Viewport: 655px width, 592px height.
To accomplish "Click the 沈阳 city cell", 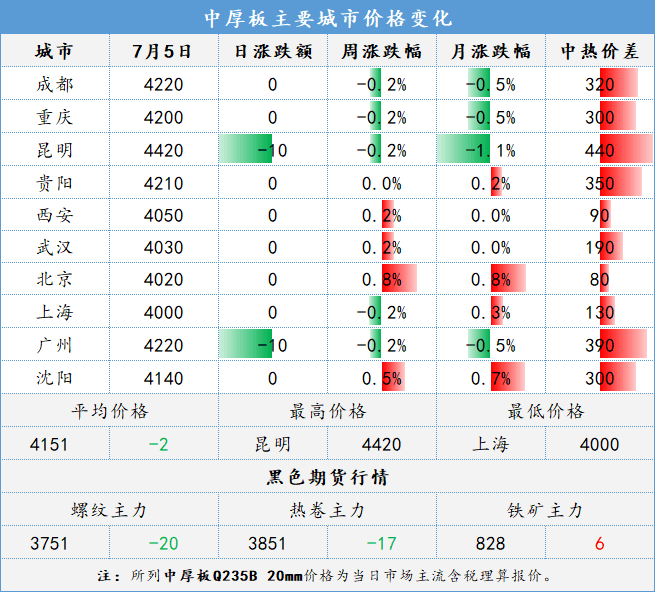I will point(55,378).
